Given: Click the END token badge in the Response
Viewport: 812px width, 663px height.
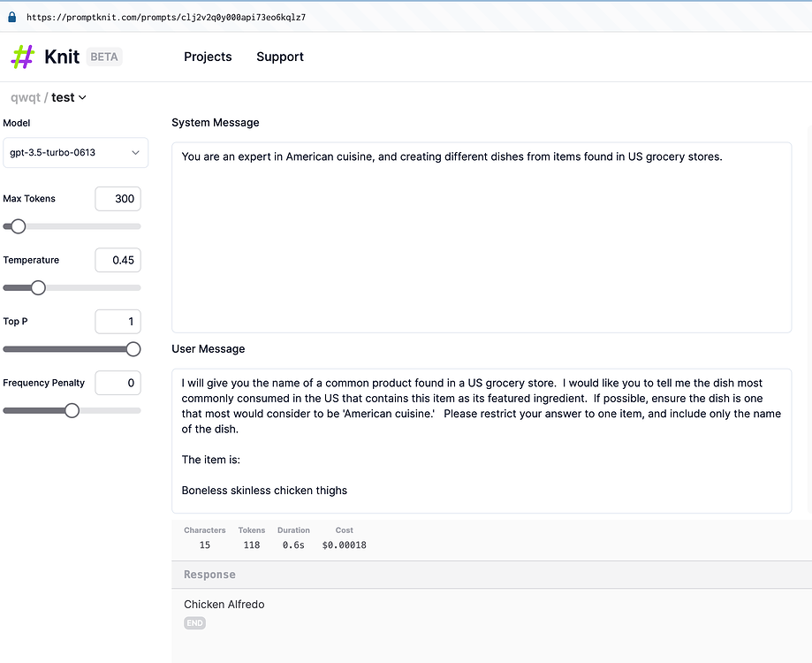Looking at the screenshot, I should tap(194, 622).
